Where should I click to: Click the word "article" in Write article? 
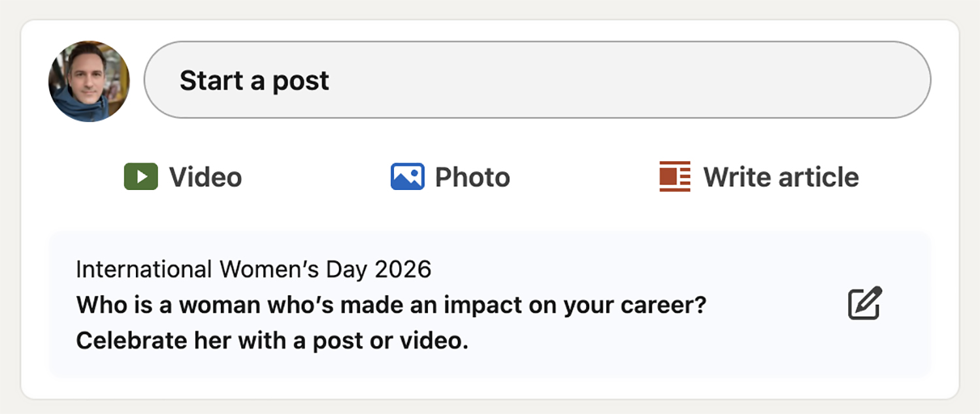coord(819,177)
